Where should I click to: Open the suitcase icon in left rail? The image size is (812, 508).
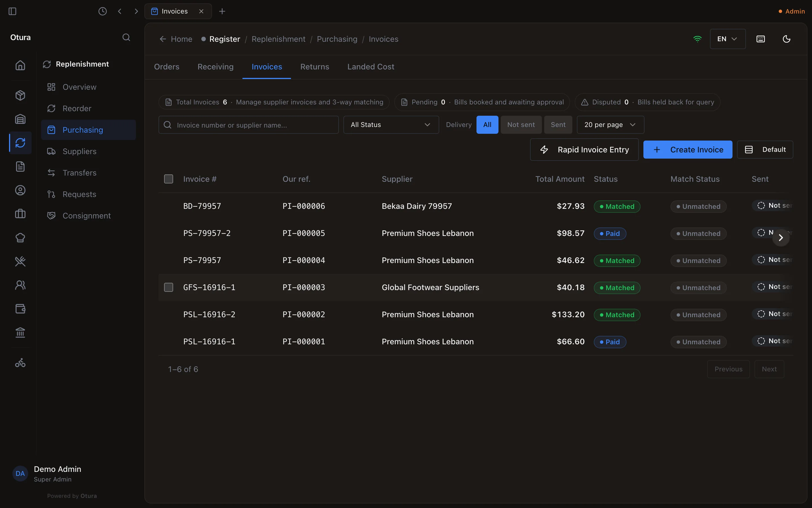coord(20,214)
